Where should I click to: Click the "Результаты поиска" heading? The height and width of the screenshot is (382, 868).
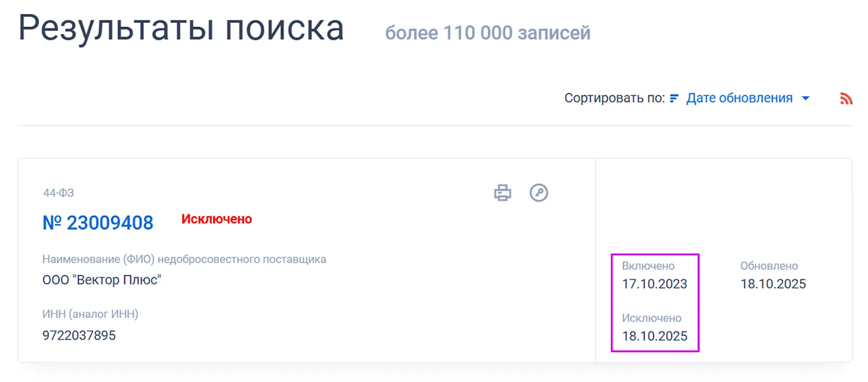(x=181, y=28)
